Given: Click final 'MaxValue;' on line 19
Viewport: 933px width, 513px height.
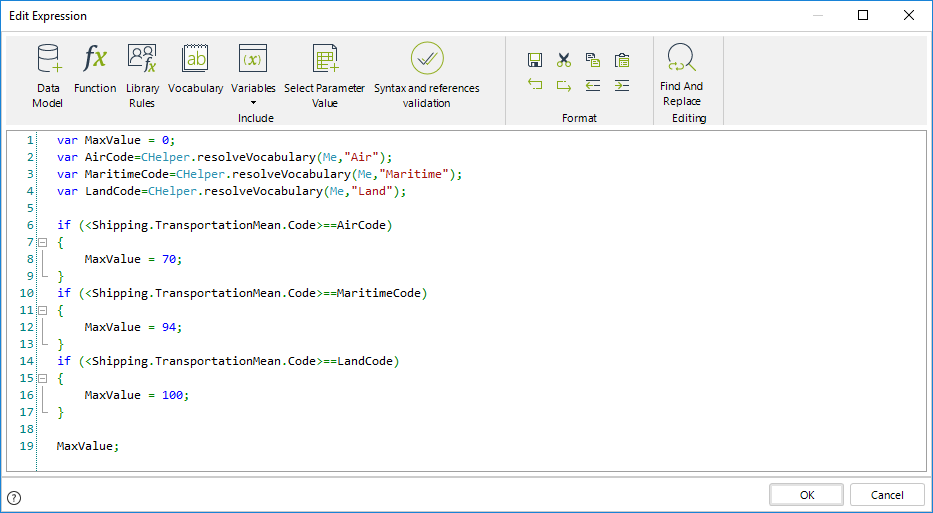Looking at the screenshot, I should 88,446.
